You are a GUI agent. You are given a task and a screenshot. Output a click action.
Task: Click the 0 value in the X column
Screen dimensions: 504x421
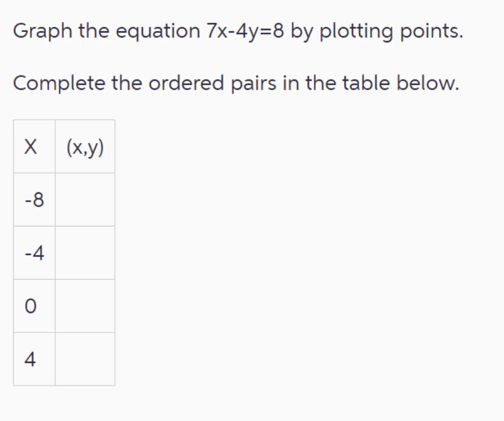(31, 306)
